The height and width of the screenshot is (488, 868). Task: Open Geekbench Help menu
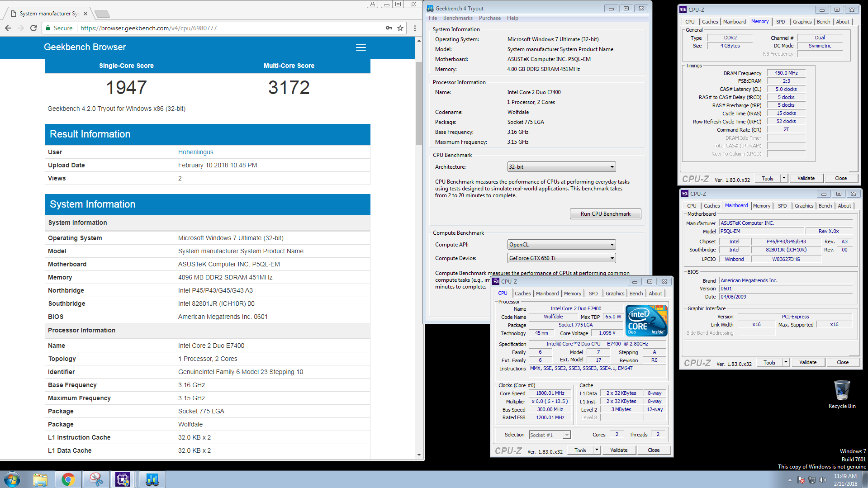point(512,18)
